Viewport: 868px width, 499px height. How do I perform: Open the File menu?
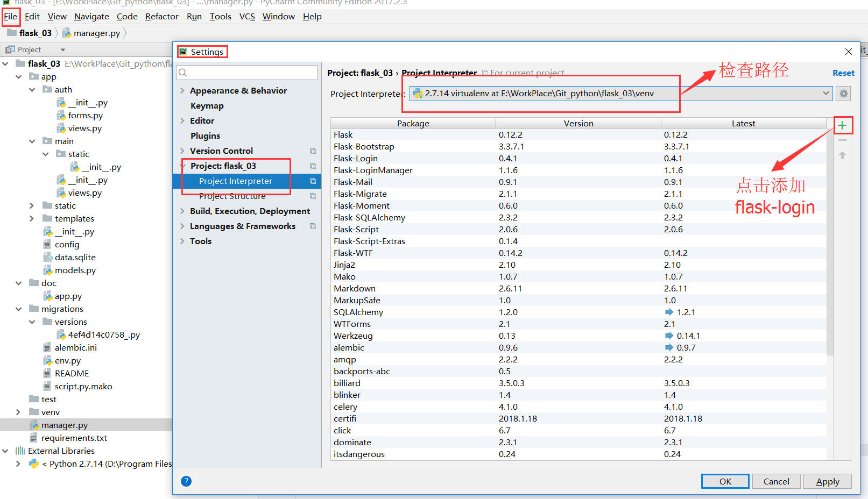(10, 17)
